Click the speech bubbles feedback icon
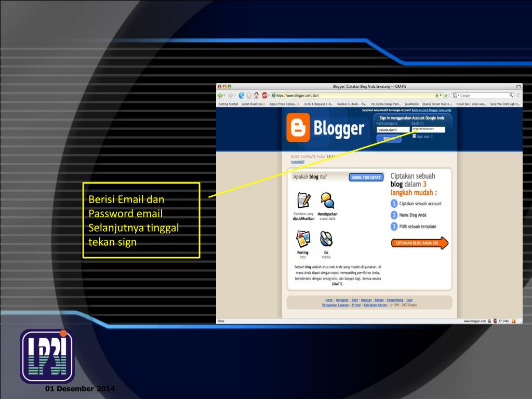Image resolution: width=532 pixels, height=399 pixels. point(327,200)
